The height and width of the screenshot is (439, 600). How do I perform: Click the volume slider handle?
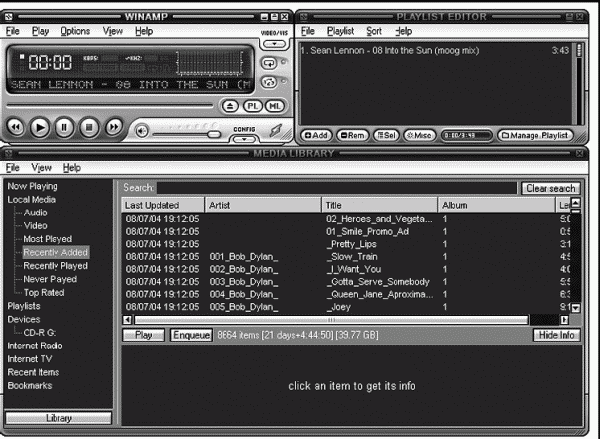click(213, 132)
